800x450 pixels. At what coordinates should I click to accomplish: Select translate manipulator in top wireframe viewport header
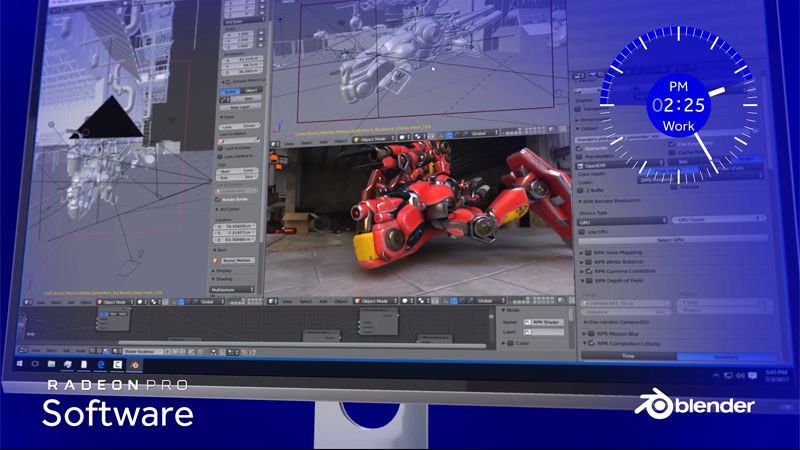449,135
